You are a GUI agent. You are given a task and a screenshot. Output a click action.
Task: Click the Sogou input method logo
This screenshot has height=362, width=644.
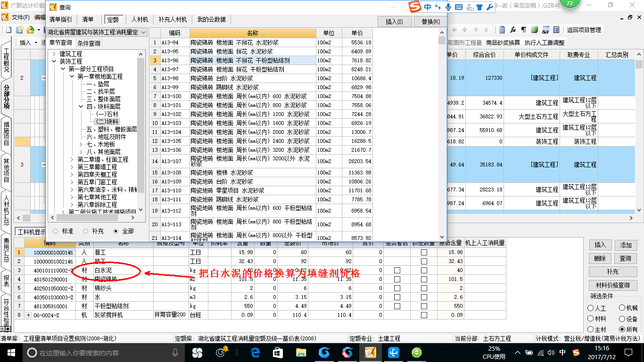415,7
